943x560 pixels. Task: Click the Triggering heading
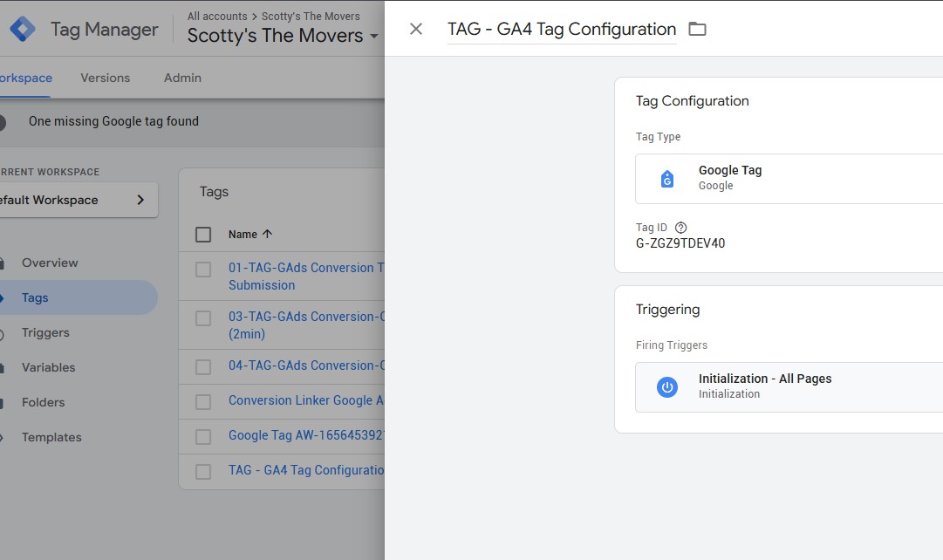pyautogui.click(x=667, y=309)
